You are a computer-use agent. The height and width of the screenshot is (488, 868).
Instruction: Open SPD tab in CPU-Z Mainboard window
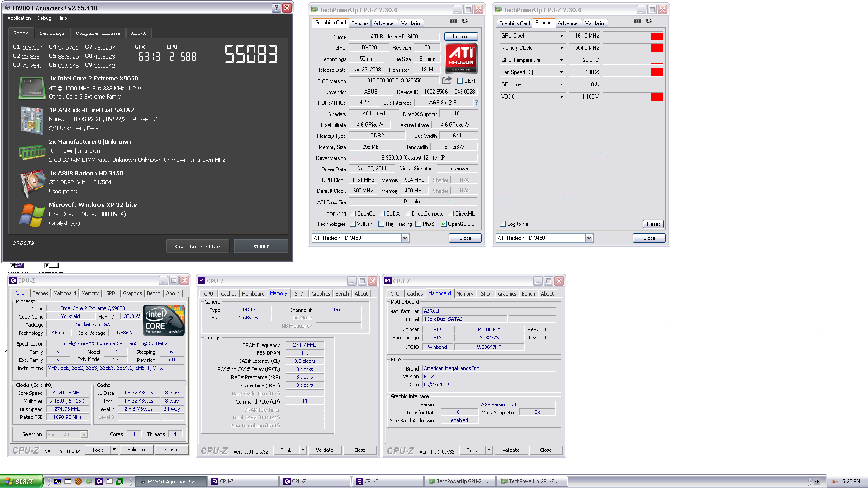coord(486,294)
